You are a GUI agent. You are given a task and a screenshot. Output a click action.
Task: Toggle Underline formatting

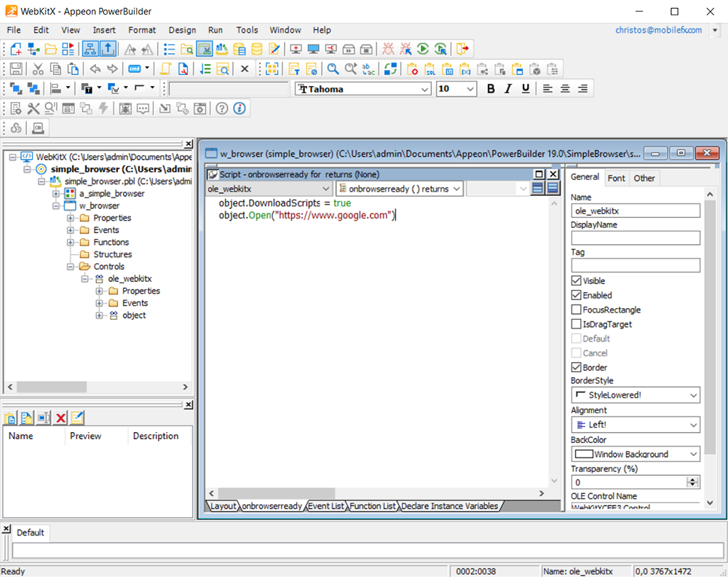coord(526,89)
